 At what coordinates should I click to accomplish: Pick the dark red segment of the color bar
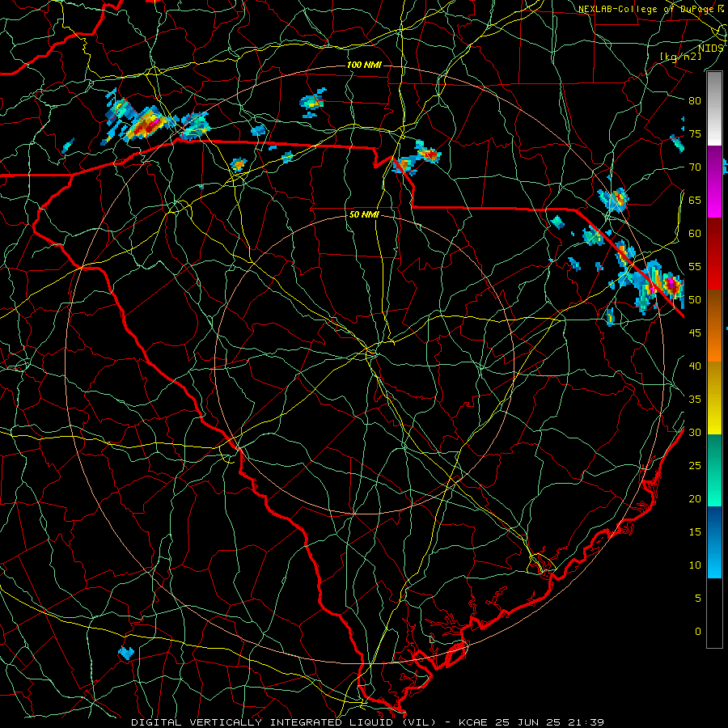point(714,253)
